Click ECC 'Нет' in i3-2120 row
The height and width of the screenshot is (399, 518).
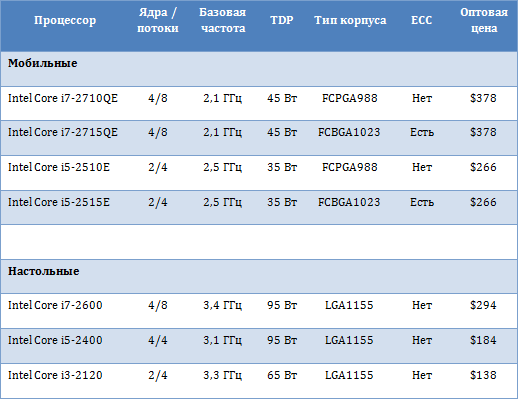422,375
